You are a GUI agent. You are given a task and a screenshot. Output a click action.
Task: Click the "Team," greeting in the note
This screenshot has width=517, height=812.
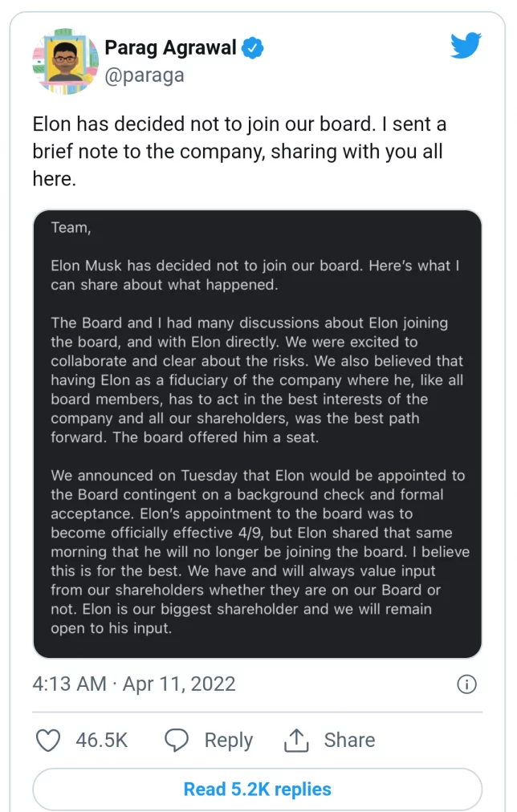tap(71, 228)
